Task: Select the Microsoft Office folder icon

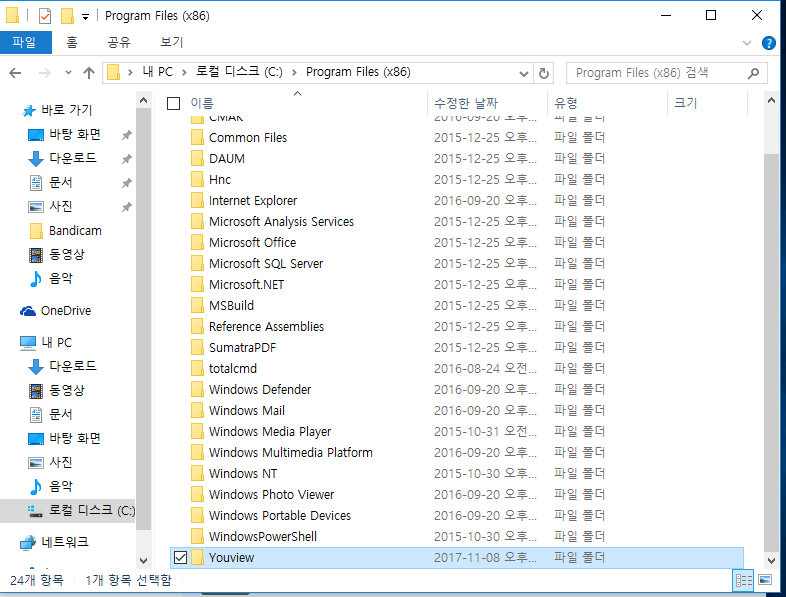Action: click(x=198, y=243)
